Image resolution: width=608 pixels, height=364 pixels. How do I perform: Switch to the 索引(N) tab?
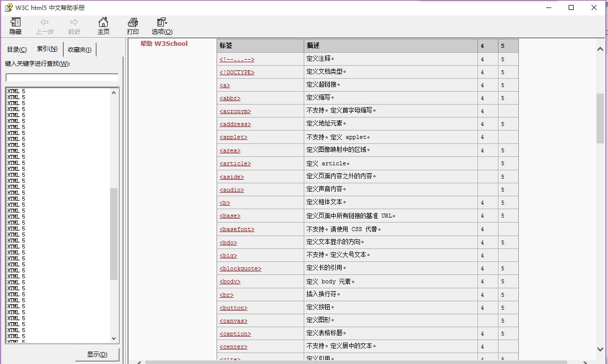46,49
